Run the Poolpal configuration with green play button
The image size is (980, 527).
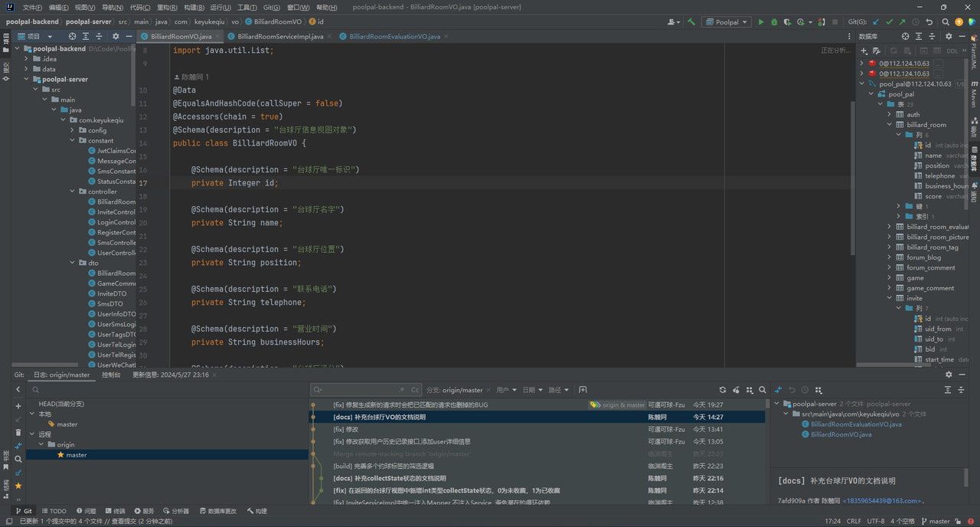click(x=761, y=22)
